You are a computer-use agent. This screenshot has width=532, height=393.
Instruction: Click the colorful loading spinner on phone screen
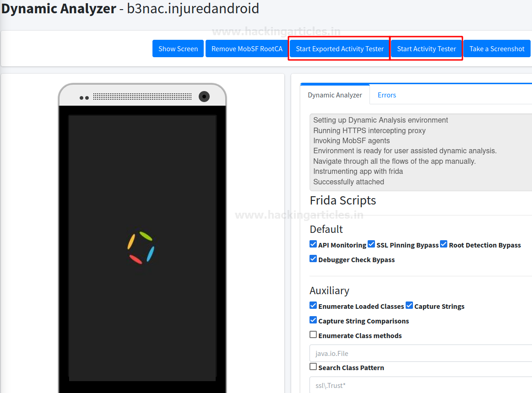click(x=141, y=248)
